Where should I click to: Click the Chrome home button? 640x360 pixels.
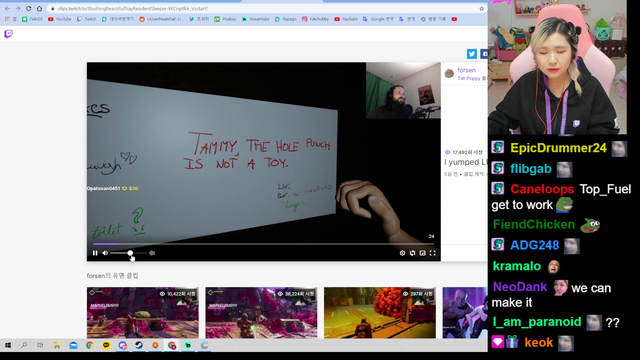coord(39,9)
